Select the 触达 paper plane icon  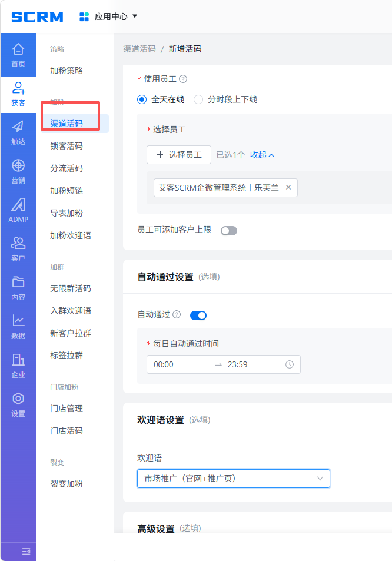(18, 127)
